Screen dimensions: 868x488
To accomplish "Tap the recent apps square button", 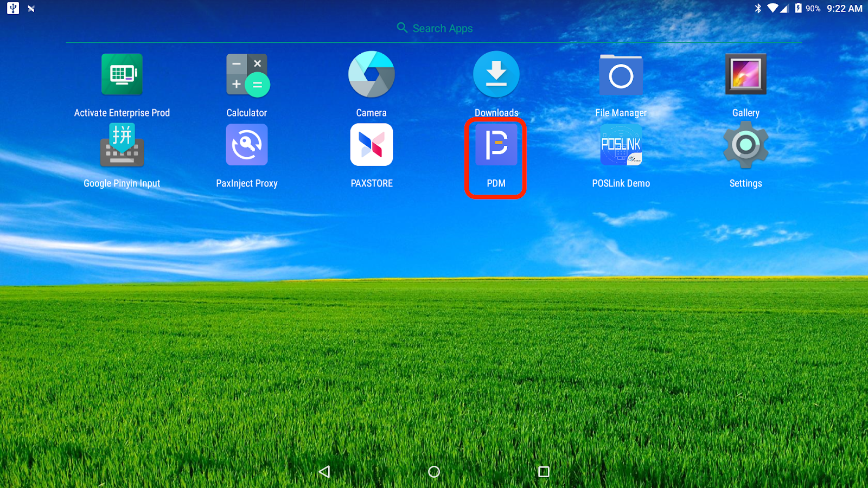I will (x=544, y=472).
